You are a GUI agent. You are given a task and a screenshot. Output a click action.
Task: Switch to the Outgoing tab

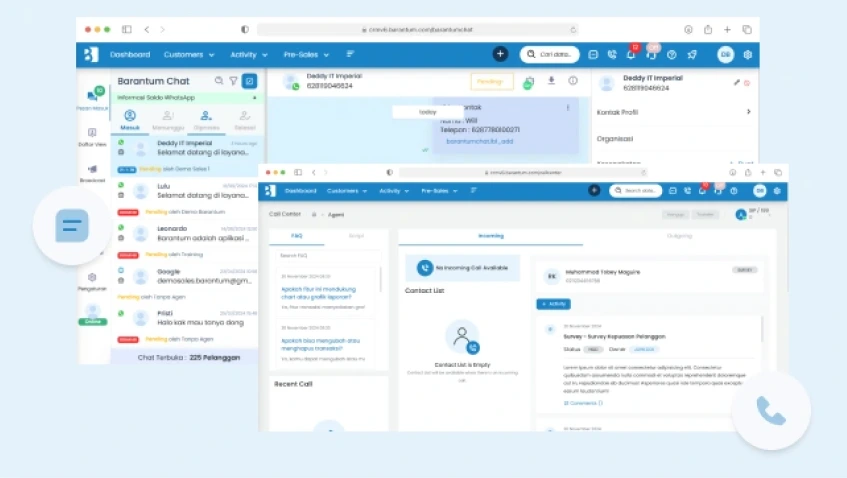pyautogui.click(x=679, y=236)
